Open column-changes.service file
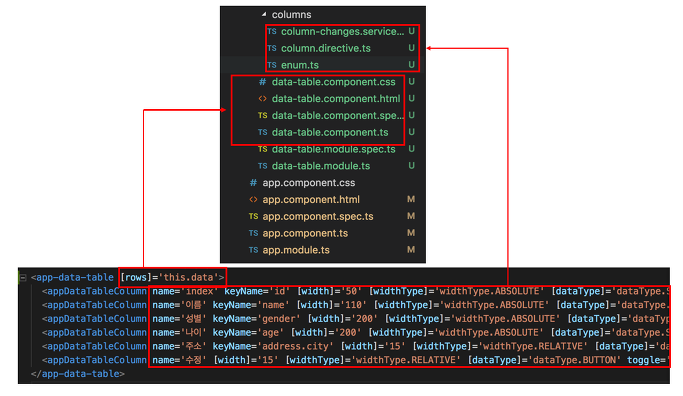Image resolution: width=683 pixels, height=396 pixels. [x=342, y=31]
